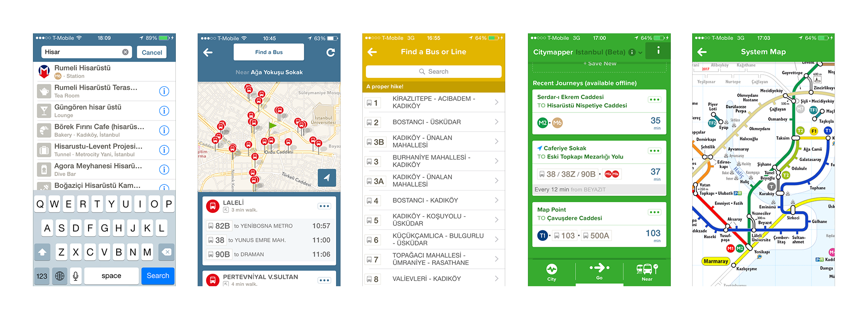
Task: Switch to the 123 numeric keyboard
Action: click(42, 276)
